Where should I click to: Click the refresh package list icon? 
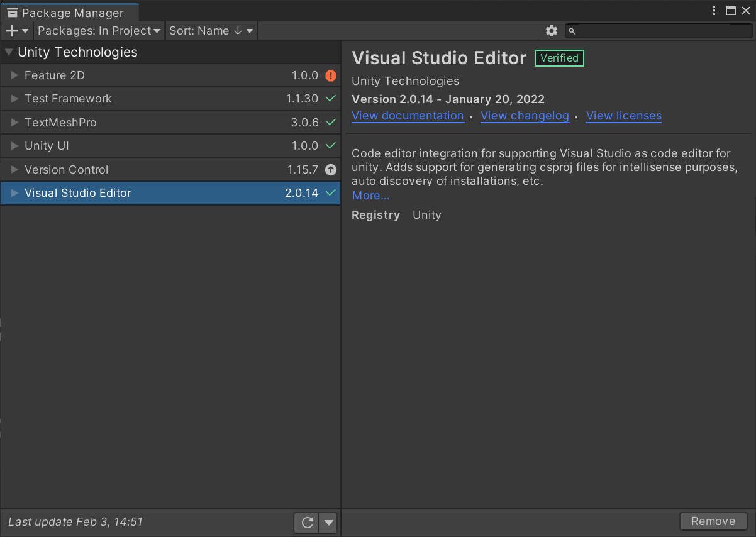coord(307,522)
